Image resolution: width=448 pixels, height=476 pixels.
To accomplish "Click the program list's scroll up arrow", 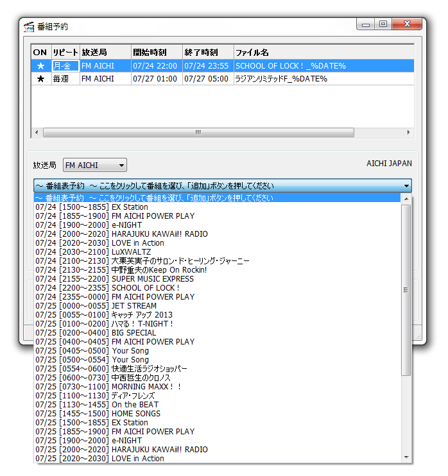I will tap(406, 199).
